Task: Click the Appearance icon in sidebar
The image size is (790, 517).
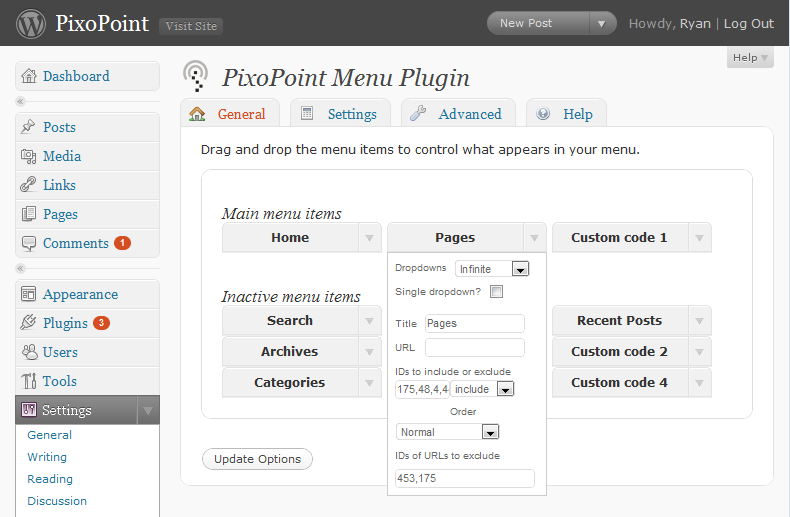Action: (28, 294)
